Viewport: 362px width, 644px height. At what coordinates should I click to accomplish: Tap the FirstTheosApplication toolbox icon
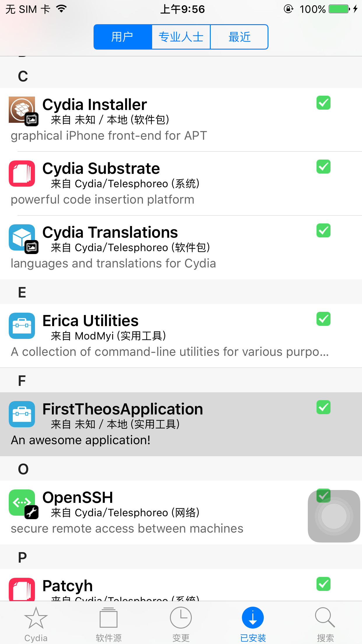pos(22,414)
